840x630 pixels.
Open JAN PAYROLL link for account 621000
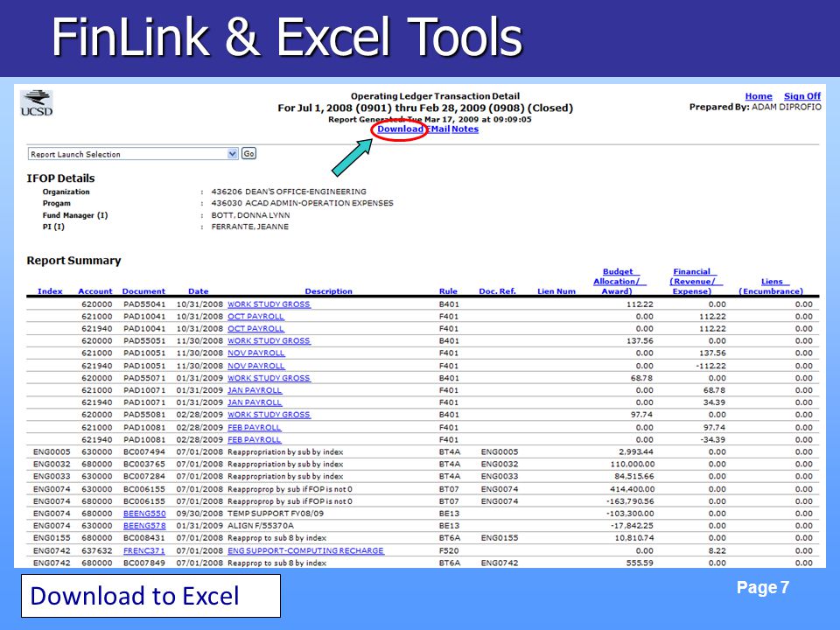click(255, 390)
